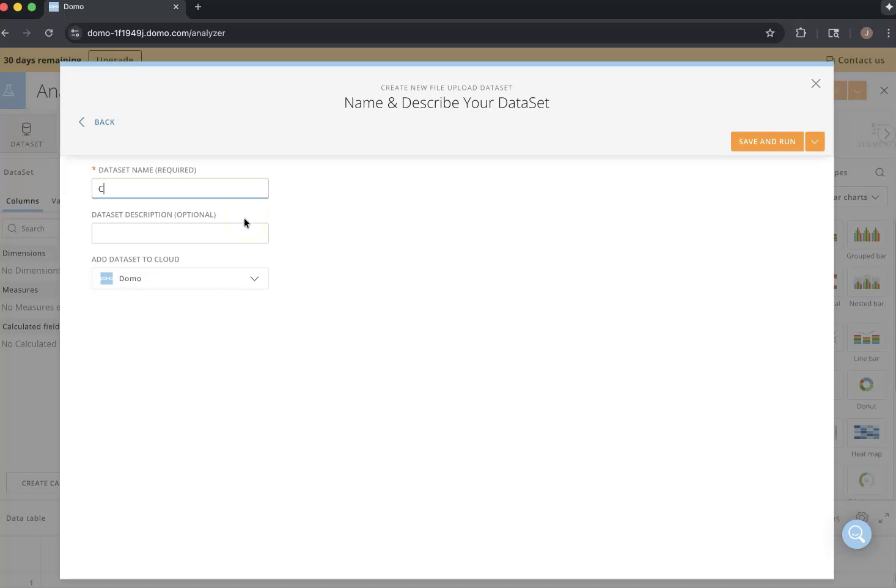The width and height of the screenshot is (896, 588).
Task: Open the browser extensions puzzle icon
Action: click(801, 33)
